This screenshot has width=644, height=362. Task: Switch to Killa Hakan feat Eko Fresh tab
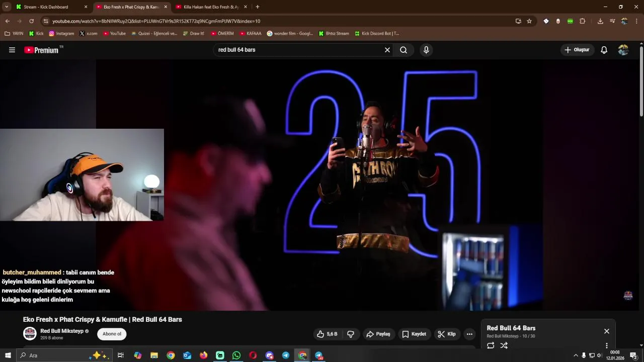pyautogui.click(x=211, y=7)
